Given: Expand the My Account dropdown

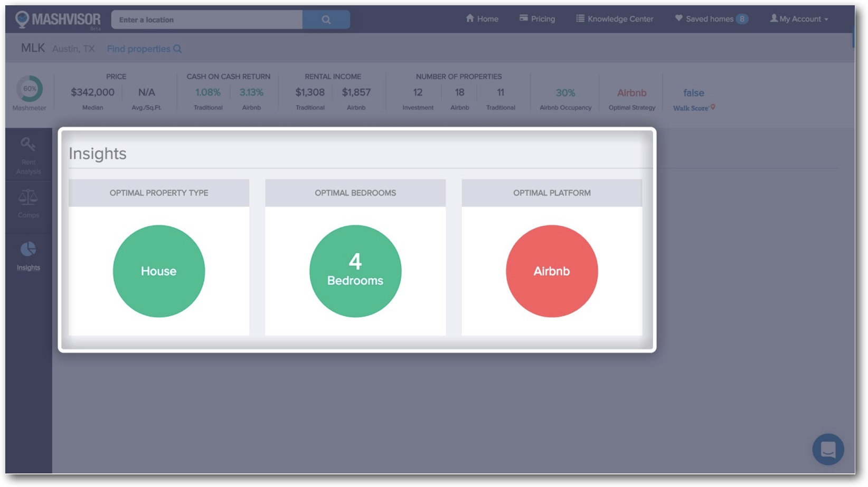Looking at the screenshot, I should pyautogui.click(x=799, y=19).
